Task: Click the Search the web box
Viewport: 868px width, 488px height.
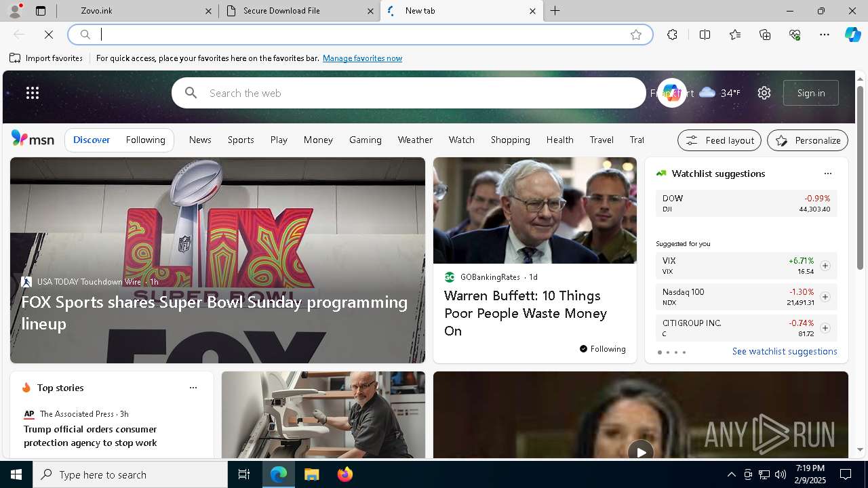Action: click(409, 93)
